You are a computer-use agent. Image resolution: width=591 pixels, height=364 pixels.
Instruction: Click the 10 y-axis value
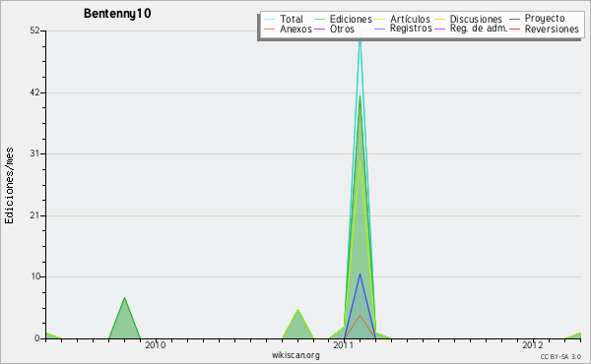pyautogui.click(x=35, y=276)
